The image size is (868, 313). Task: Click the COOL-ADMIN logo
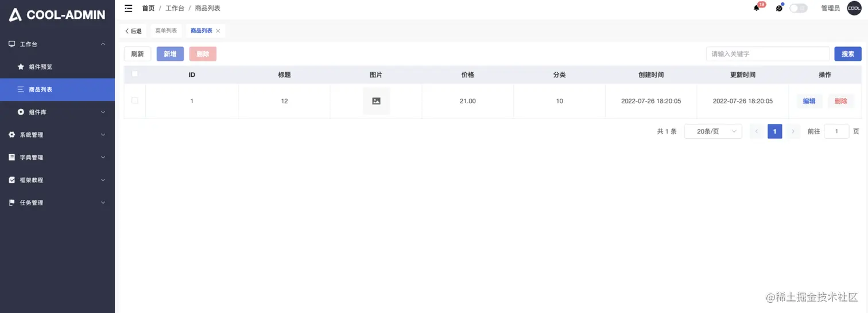coord(57,15)
